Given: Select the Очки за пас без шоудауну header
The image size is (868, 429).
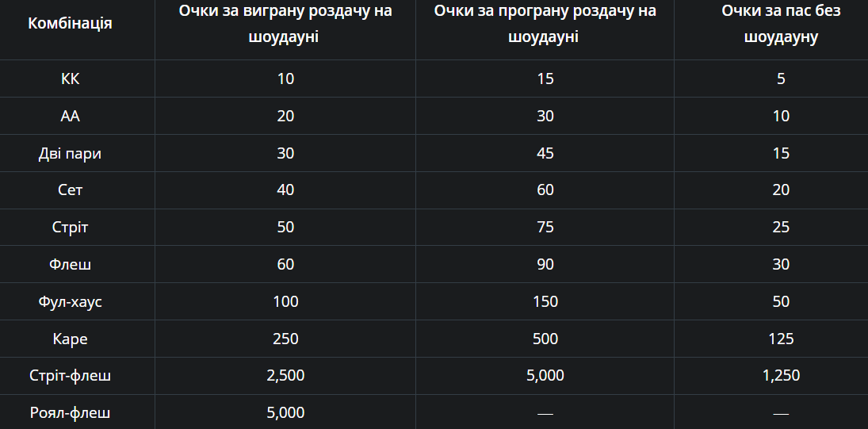Looking at the screenshot, I should pyautogui.click(x=781, y=24).
